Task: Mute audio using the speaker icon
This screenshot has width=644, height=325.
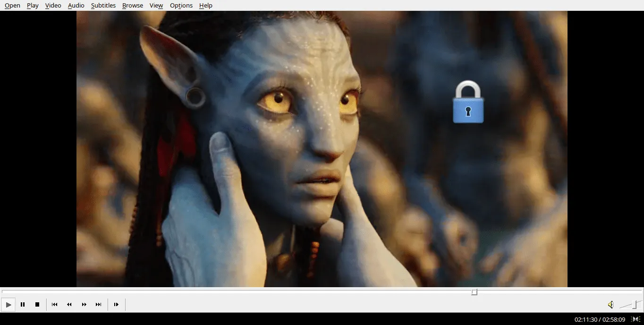Action: (x=610, y=305)
